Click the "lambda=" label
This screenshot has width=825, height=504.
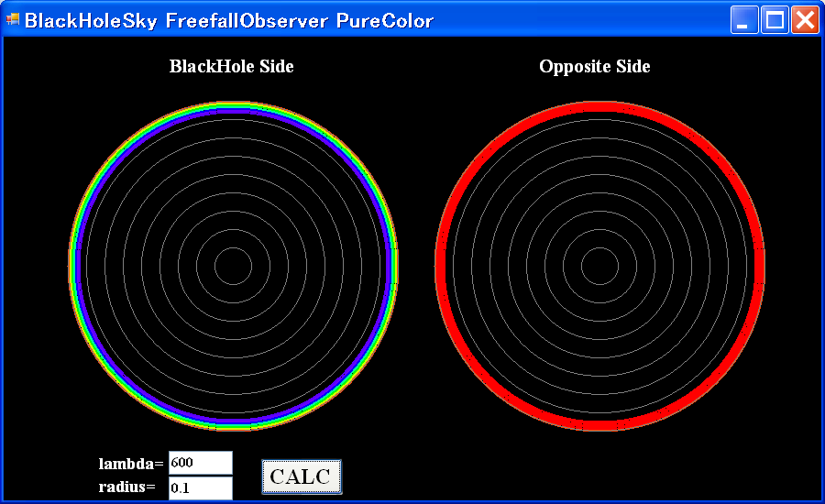pos(130,464)
